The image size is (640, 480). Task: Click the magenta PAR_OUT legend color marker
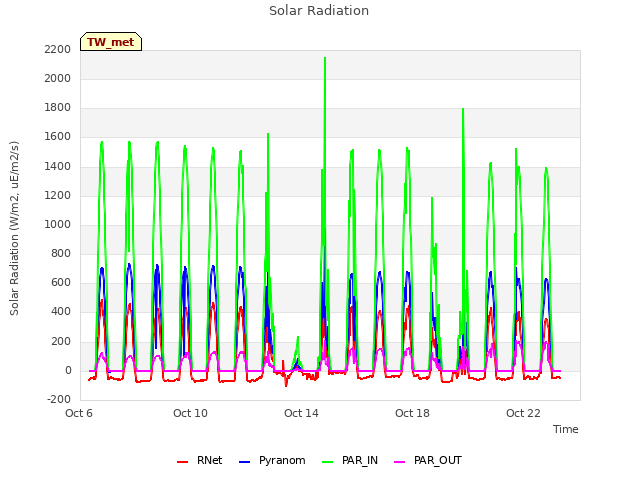pyautogui.click(x=400, y=462)
